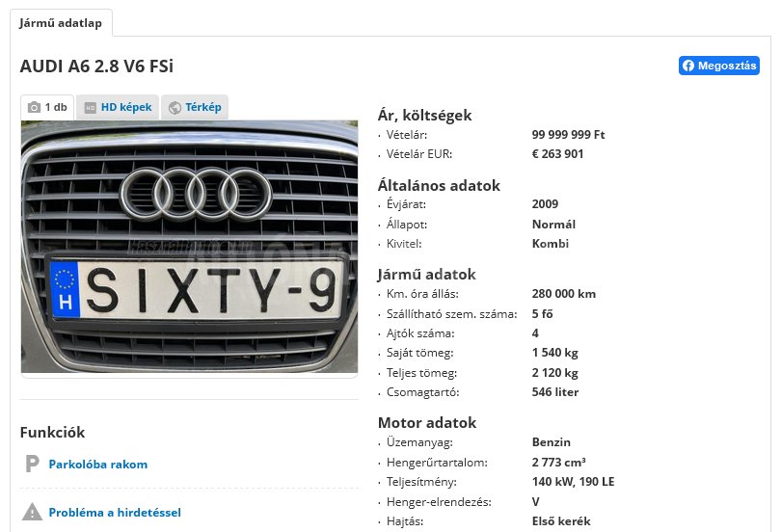This screenshot has height=532, width=781.
Task: Click the Facebook logo on Megosztás button
Action: [688, 66]
